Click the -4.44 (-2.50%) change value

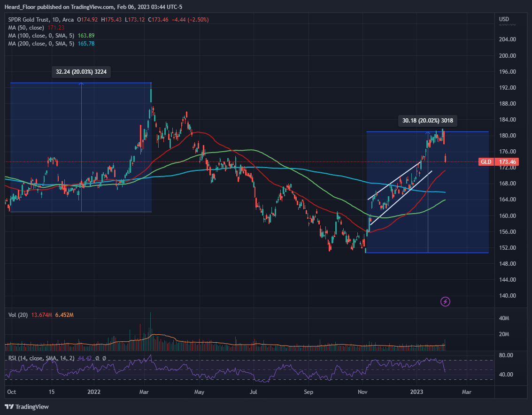pos(190,20)
